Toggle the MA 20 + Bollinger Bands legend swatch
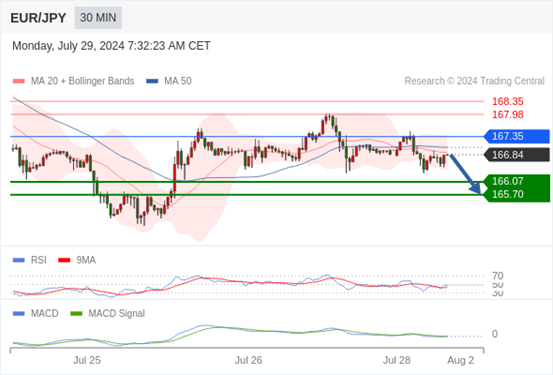553x375 pixels. [x=19, y=81]
